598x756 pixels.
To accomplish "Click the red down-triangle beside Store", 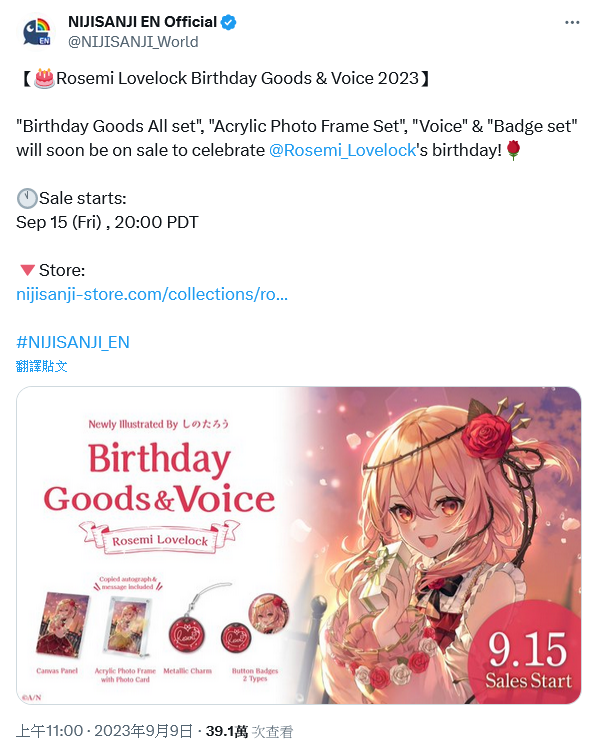I will click(27, 270).
